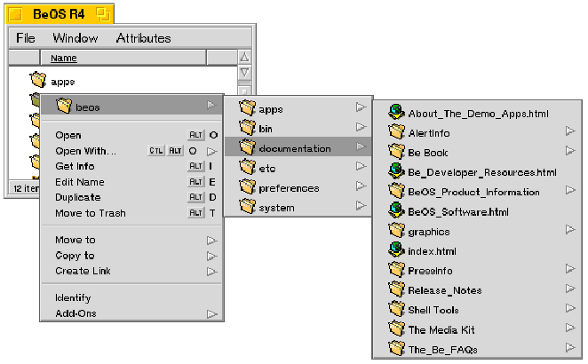Expand the arrow next to the graphics folder
This screenshot has width=588, height=364.
click(x=570, y=229)
